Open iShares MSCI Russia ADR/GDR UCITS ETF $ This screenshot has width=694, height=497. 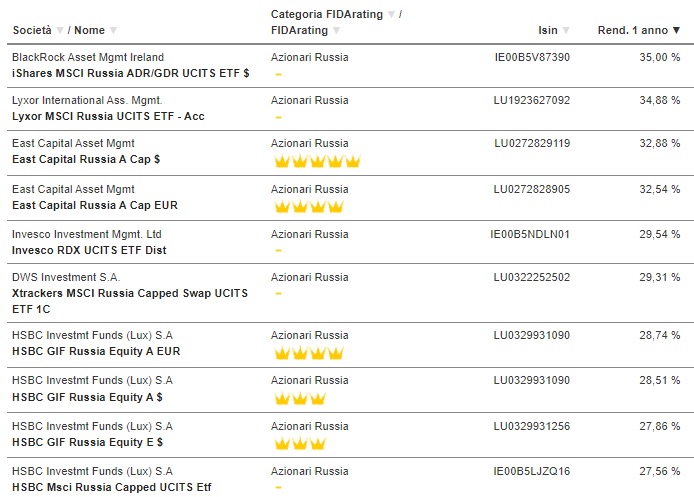(131, 73)
